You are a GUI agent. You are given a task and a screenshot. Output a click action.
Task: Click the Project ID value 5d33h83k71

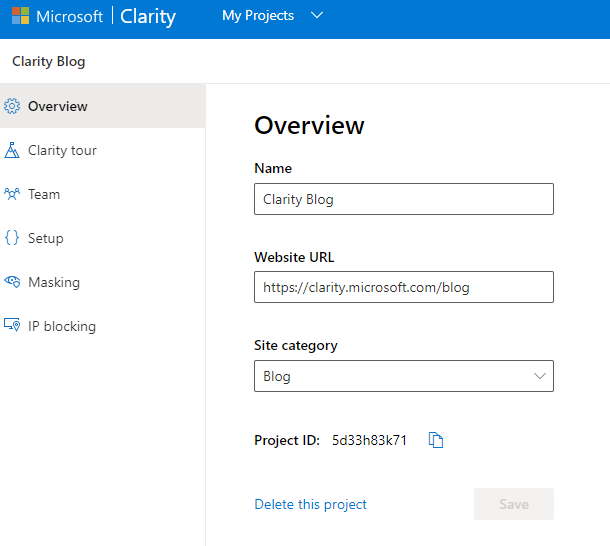tap(369, 440)
